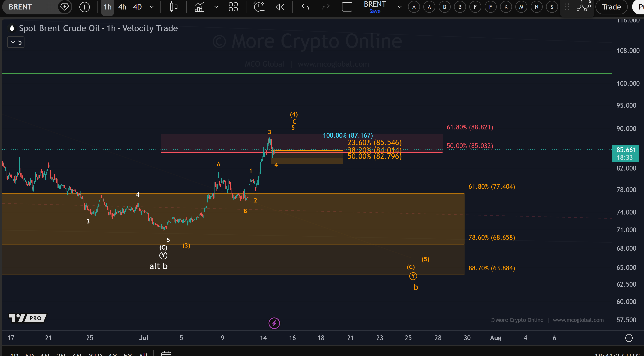Screen dimensions: 644x356
Task: Add a symbol to compare with plus icon
Action: [x=85, y=7]
